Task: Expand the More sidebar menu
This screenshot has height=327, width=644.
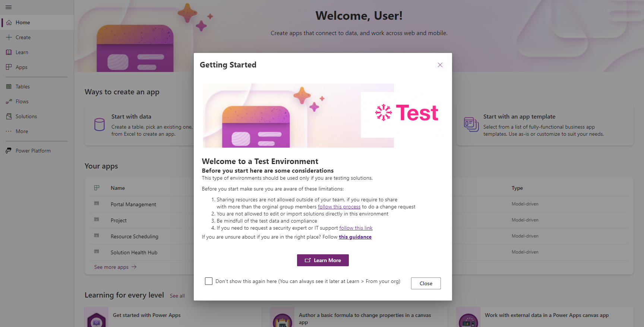Action: tap(37, 131)
